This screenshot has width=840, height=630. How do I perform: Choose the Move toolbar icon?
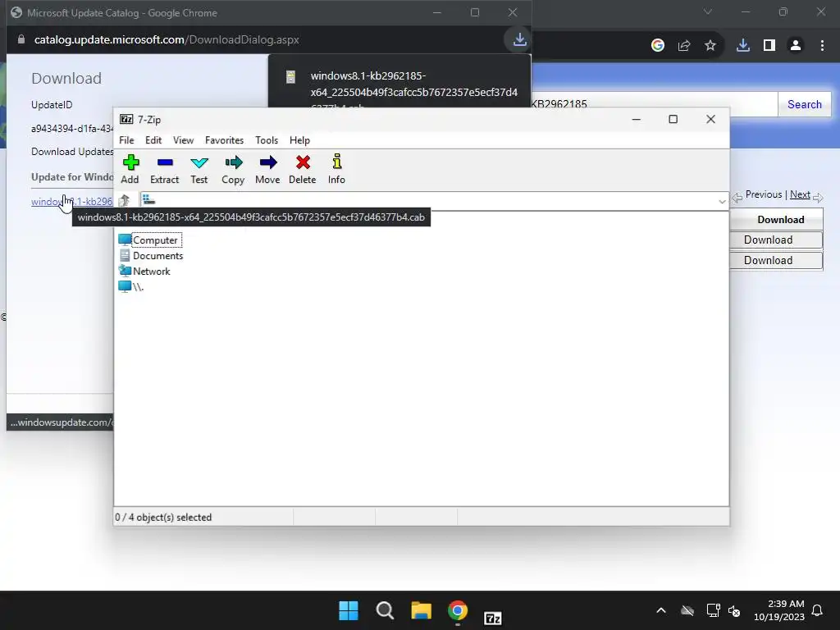pos(267,169)
